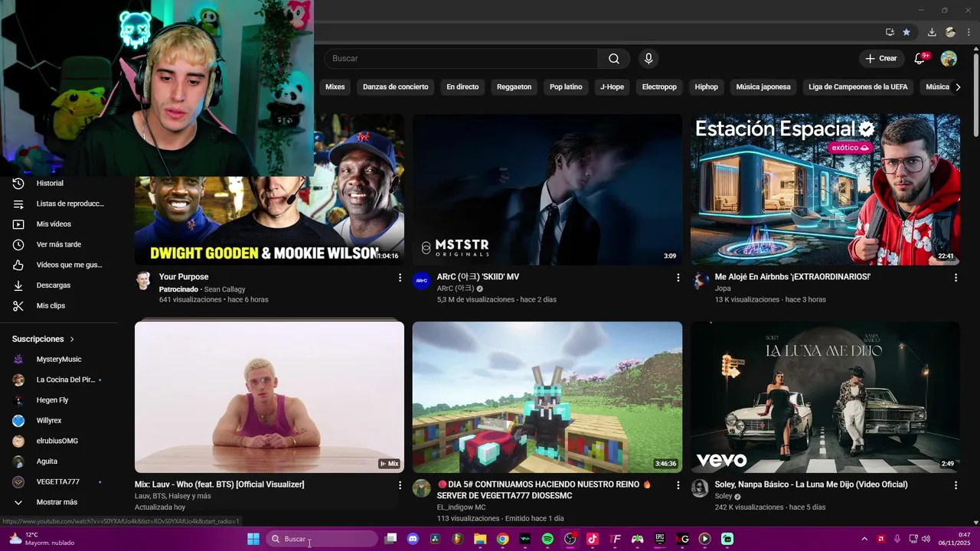Select the Mixes filter chip
The height and width of the screenshot is (551, 980).
335,87
